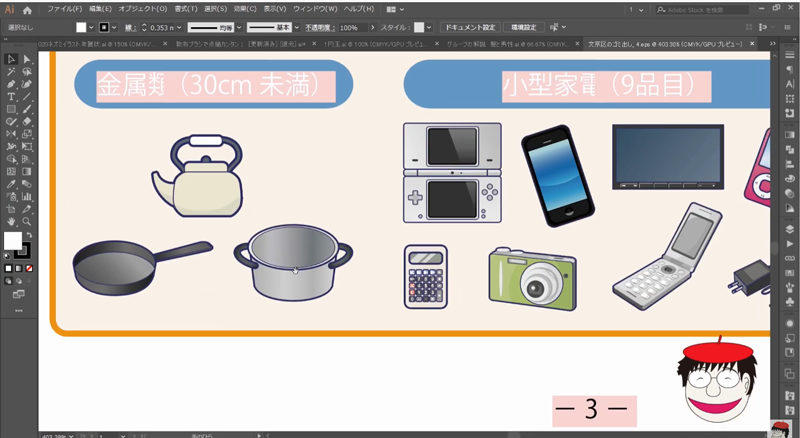
Task: Select the Curvature tool
Action: (x=27, y=84)
